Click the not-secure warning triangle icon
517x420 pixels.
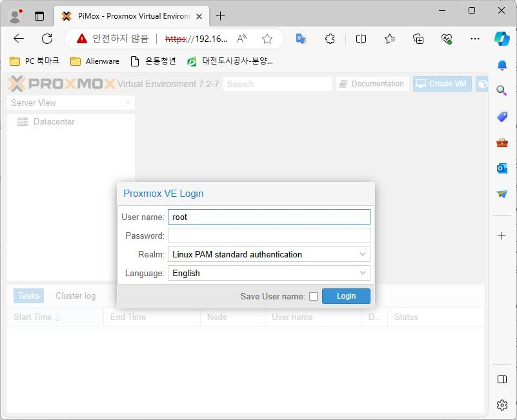(x=82, y=39)
